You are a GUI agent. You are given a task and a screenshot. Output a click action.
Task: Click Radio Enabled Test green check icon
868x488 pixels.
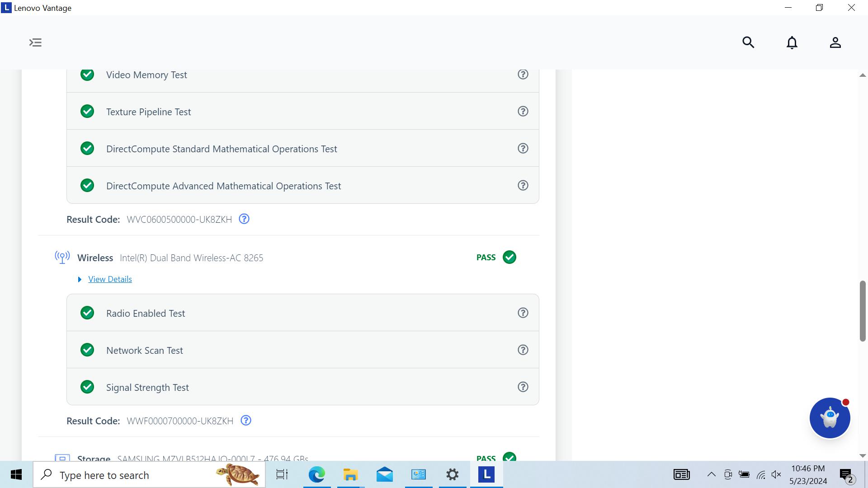pyautogui.click(x=87, y=313)
